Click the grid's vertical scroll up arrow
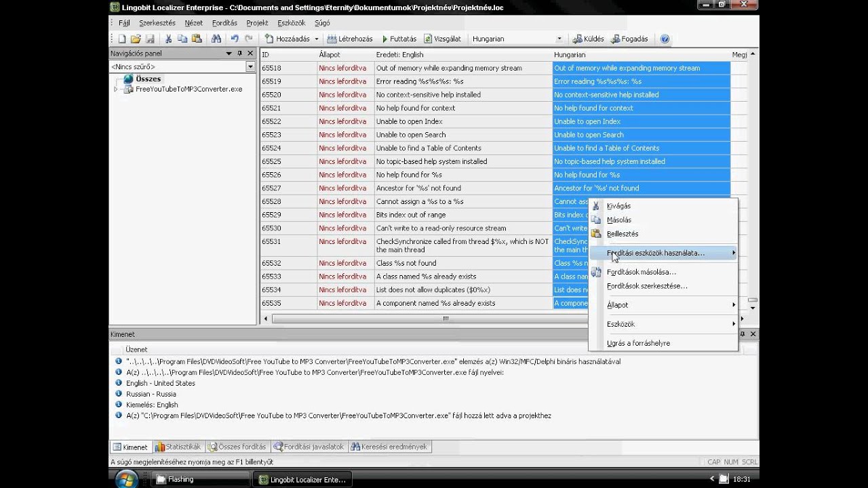This screenshot has height=488, width=868. 753,54
